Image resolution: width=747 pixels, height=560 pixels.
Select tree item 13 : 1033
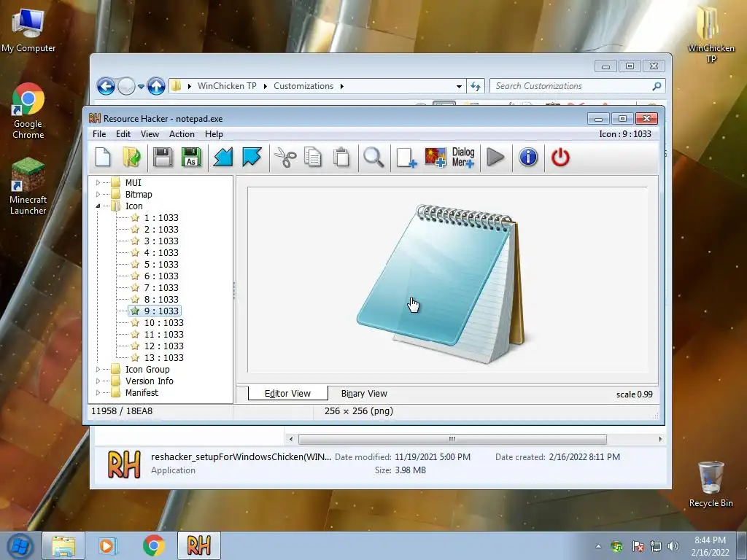point(163,357)
